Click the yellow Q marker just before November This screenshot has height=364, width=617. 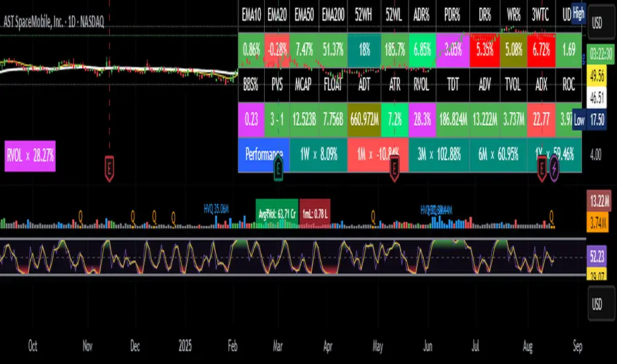(80, 216)
